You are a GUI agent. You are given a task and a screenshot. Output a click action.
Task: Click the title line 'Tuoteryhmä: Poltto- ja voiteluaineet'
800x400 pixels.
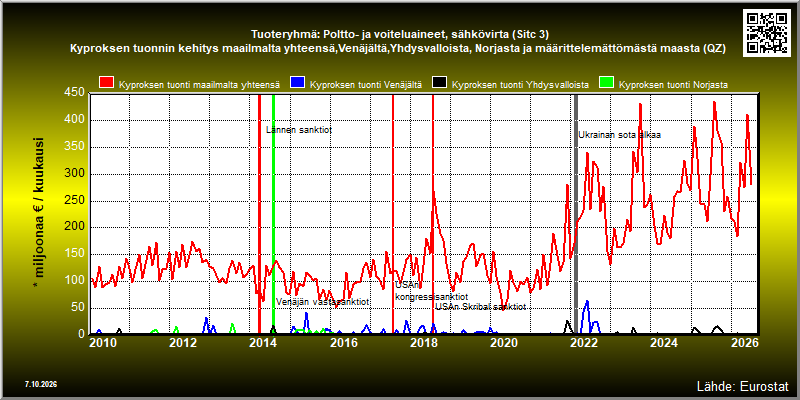point(399,35)
